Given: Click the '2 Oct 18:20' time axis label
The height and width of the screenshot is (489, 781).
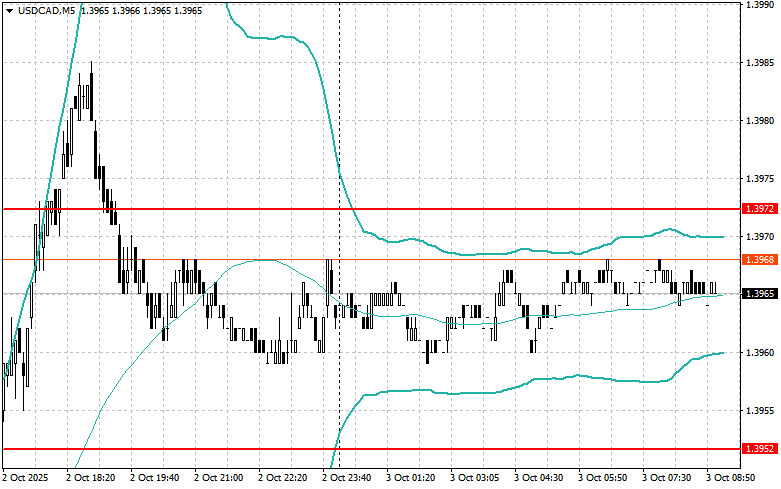Looking at the screenshot, I should pyautogui.click(x=90, y=478).
